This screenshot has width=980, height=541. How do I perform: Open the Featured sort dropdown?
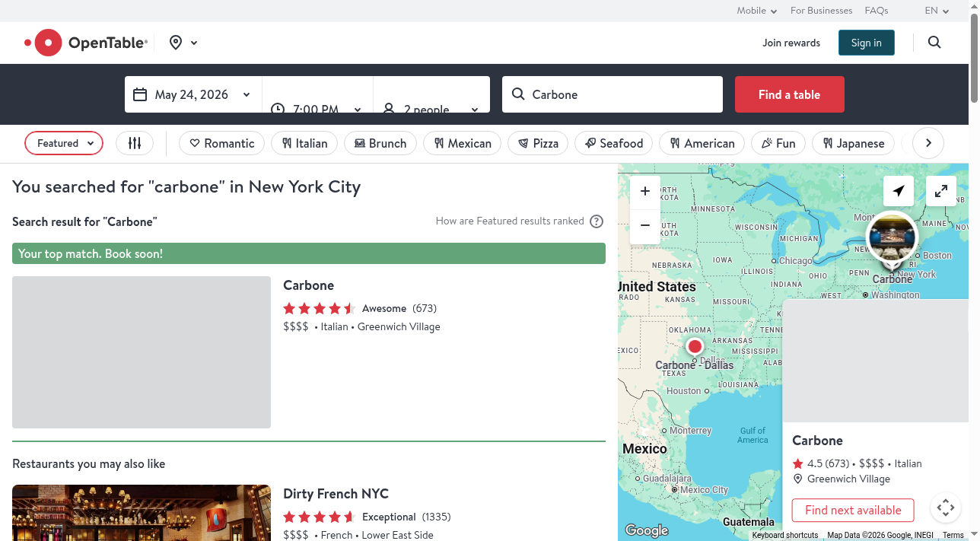(64, 143)
